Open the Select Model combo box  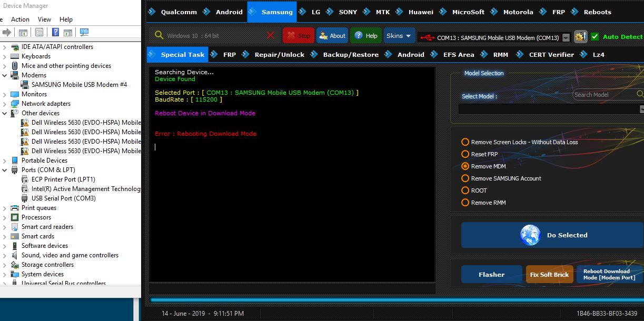[551, 109]
